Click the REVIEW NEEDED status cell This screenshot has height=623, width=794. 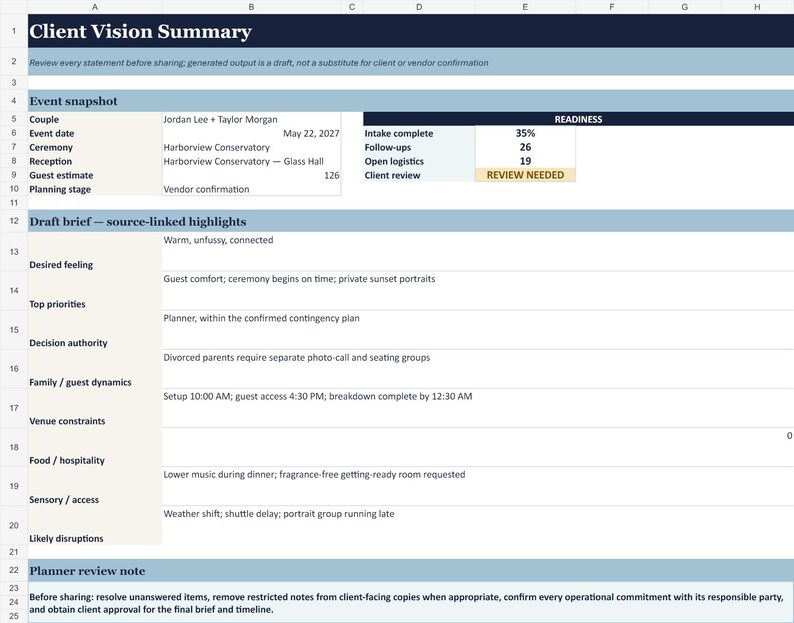pyautogui.click(x=525, y=175)
